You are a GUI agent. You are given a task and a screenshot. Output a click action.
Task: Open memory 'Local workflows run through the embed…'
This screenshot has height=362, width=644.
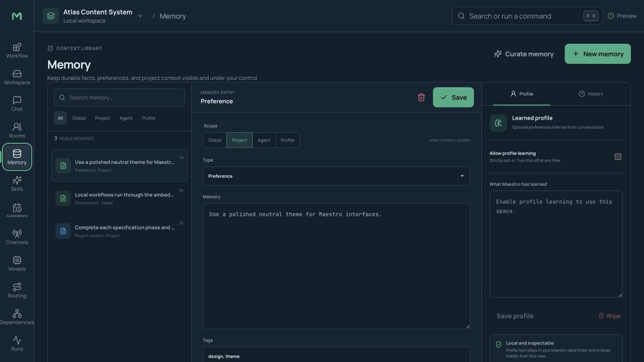coord(119,198)
